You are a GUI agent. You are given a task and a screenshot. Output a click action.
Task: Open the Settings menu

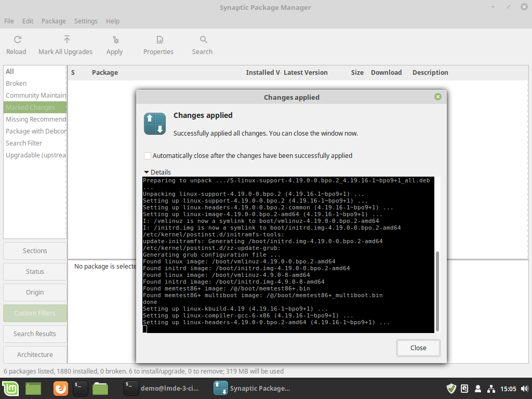(x=86, y=21)
